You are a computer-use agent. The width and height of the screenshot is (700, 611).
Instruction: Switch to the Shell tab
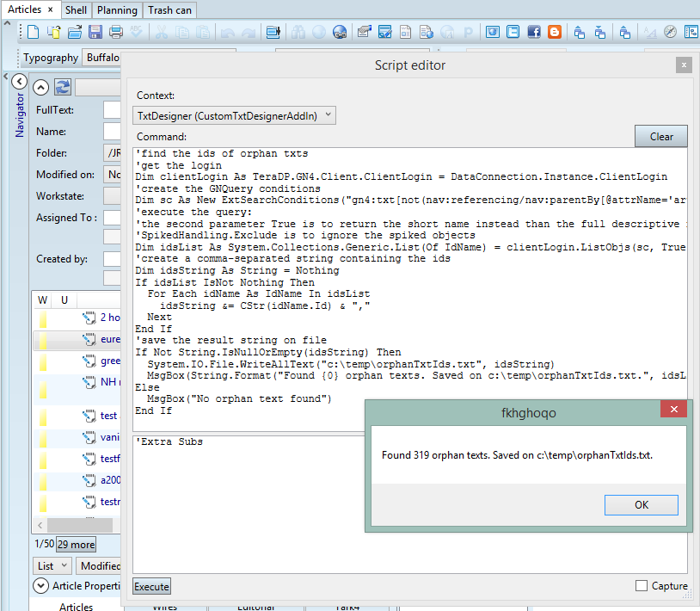click(76, 9)
